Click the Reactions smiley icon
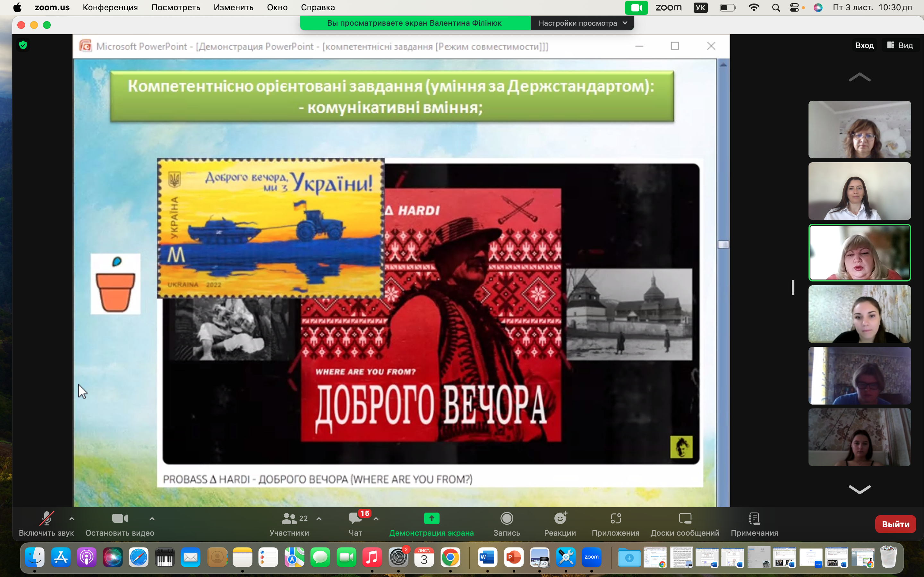 560,518
